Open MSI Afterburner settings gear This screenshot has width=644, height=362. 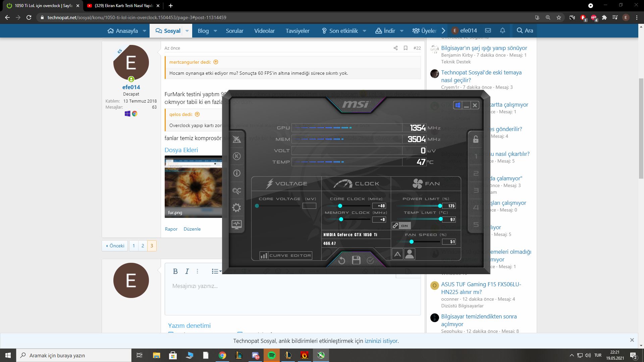(236, 208)
